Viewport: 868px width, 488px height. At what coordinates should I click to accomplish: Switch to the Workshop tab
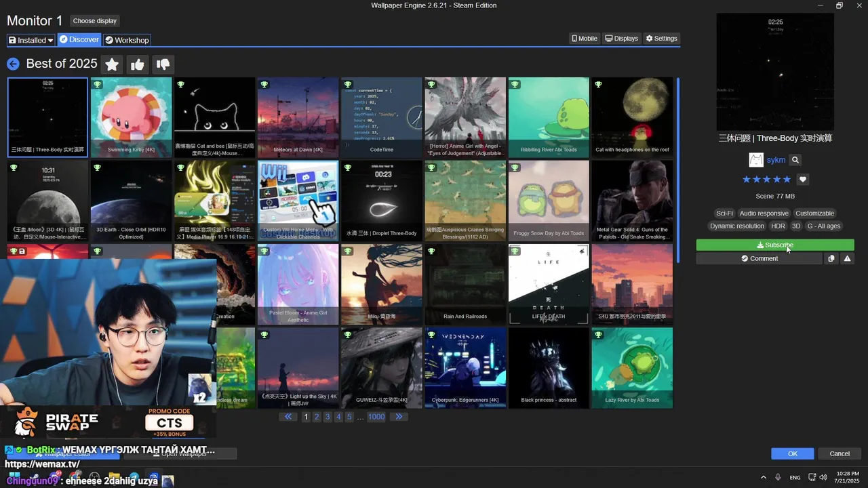[127, 40]
